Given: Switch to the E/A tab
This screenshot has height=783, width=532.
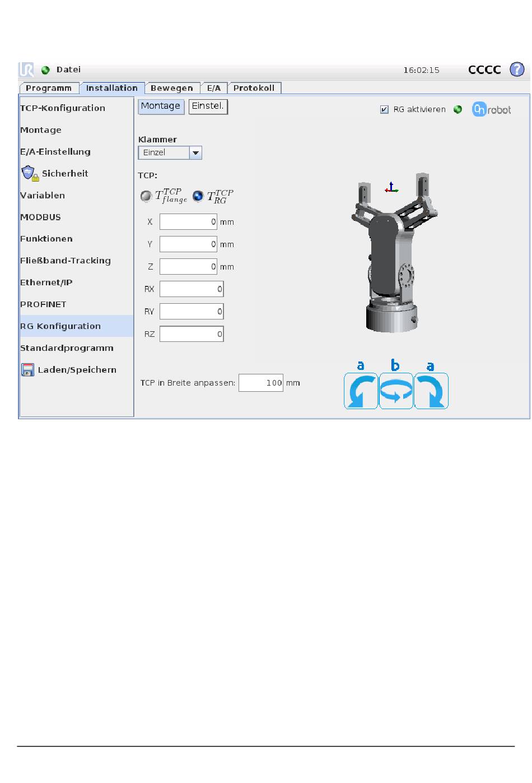Looking at the screenshot, I should click(214, 88).
